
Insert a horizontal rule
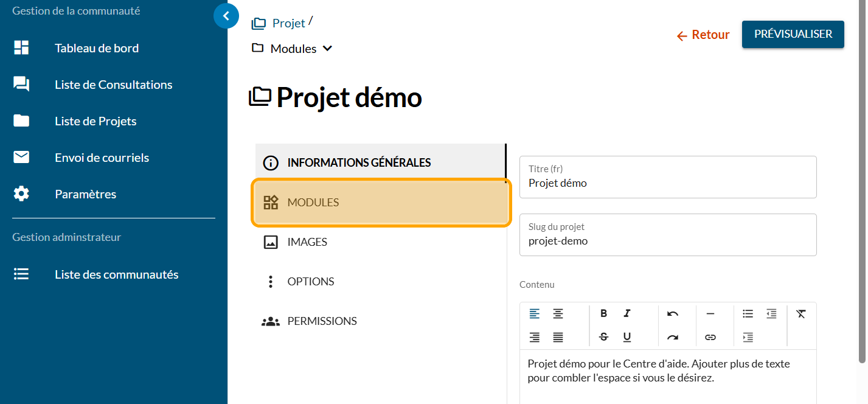710,314
